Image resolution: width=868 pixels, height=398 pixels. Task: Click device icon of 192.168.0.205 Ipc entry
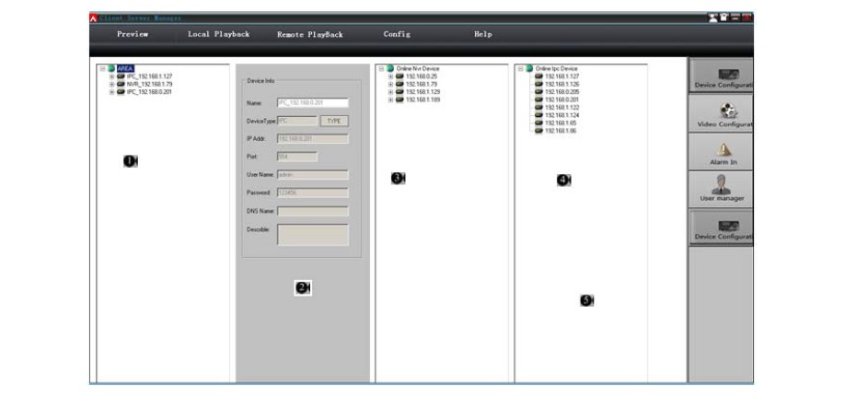(x=539, y=92)
